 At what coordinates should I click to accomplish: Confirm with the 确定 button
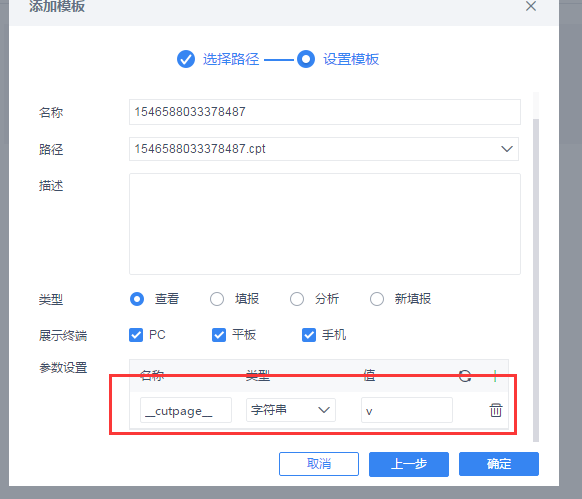[499, 464]
